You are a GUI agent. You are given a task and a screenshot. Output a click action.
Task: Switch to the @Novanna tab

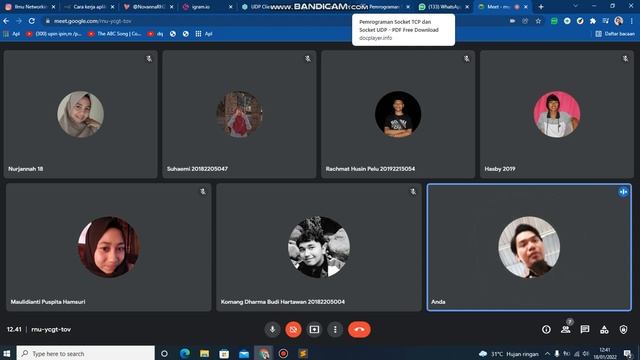pos(149,7)
